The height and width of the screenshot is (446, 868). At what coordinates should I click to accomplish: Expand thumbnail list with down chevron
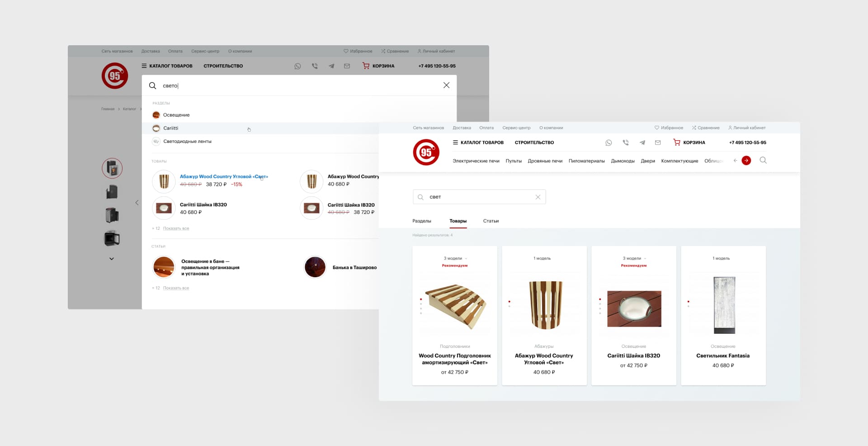[x=112, y=259]
